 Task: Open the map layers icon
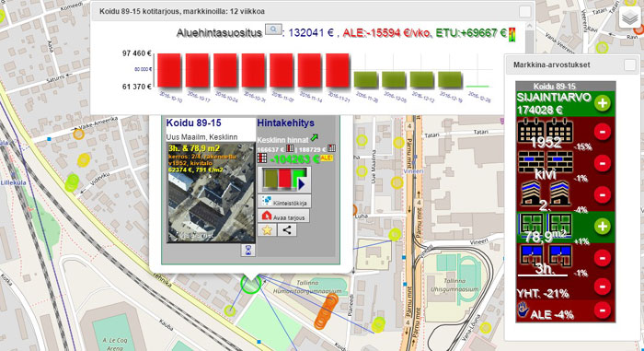629,18
